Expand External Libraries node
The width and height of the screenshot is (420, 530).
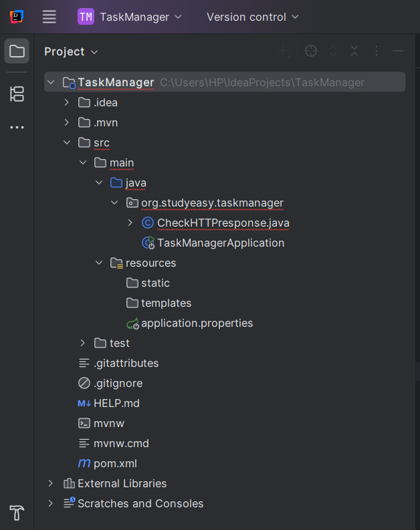coord(50,483)
